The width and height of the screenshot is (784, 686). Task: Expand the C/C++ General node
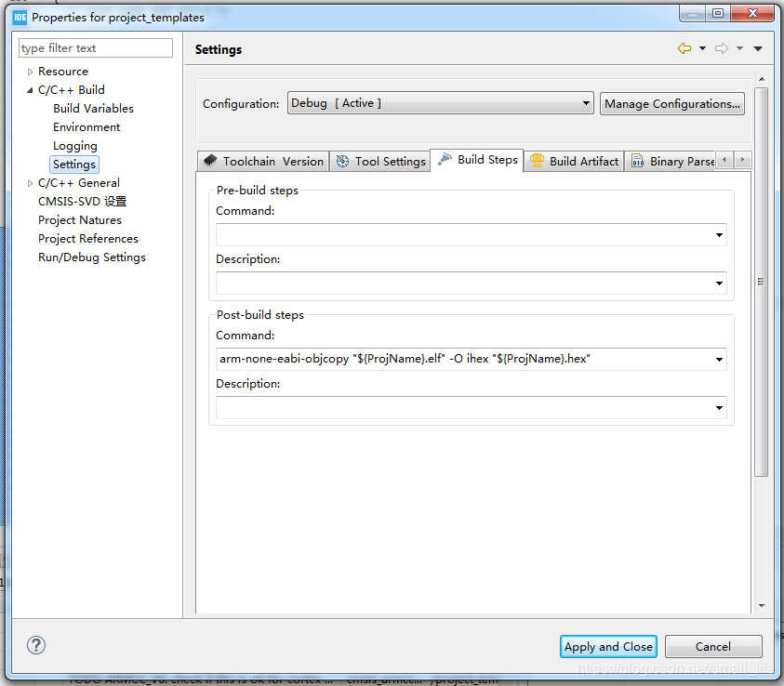(x=30, y=183)
